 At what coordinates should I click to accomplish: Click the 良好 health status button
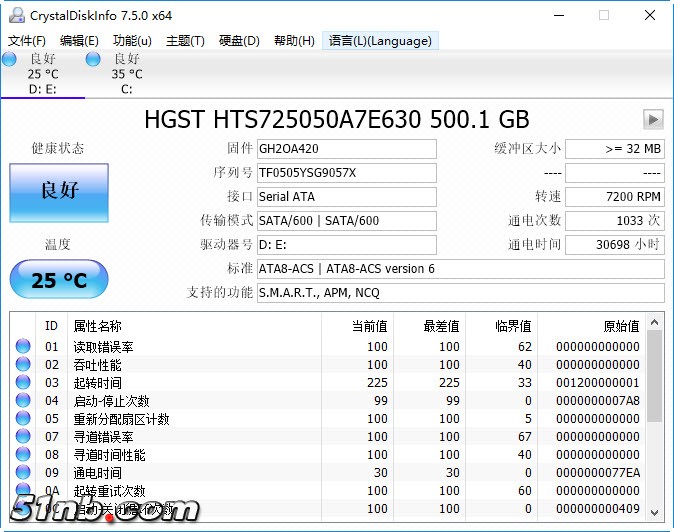tap(59, 192)
